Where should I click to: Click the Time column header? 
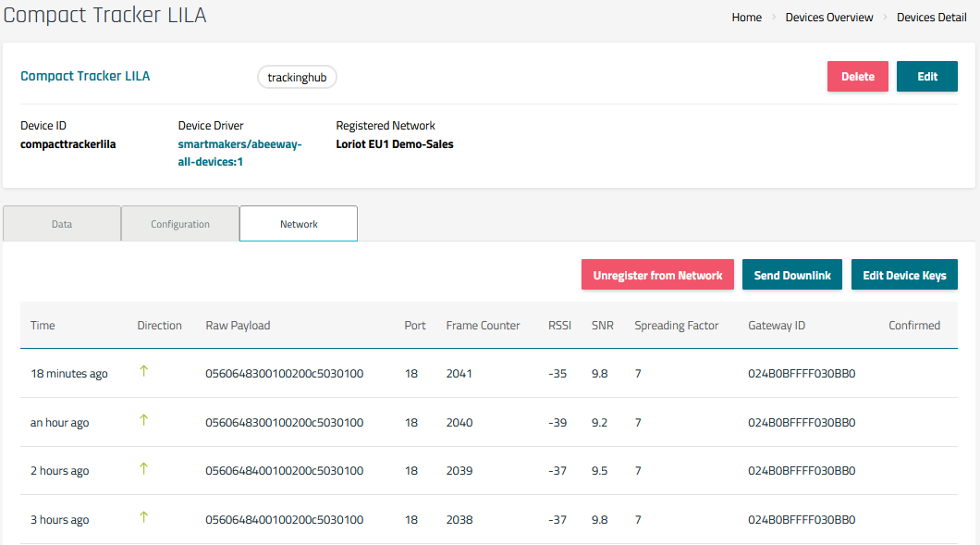43,326
